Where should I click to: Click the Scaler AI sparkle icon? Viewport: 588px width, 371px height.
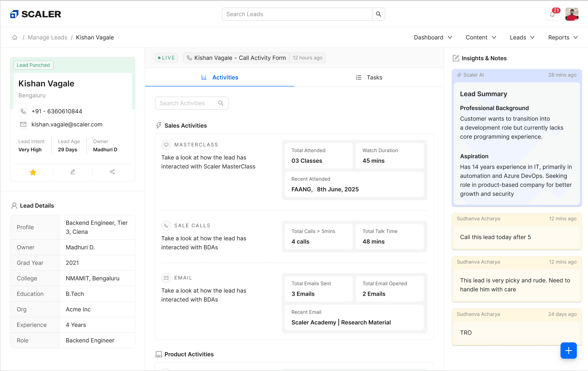pyautogui.click(x=459, y=75)
